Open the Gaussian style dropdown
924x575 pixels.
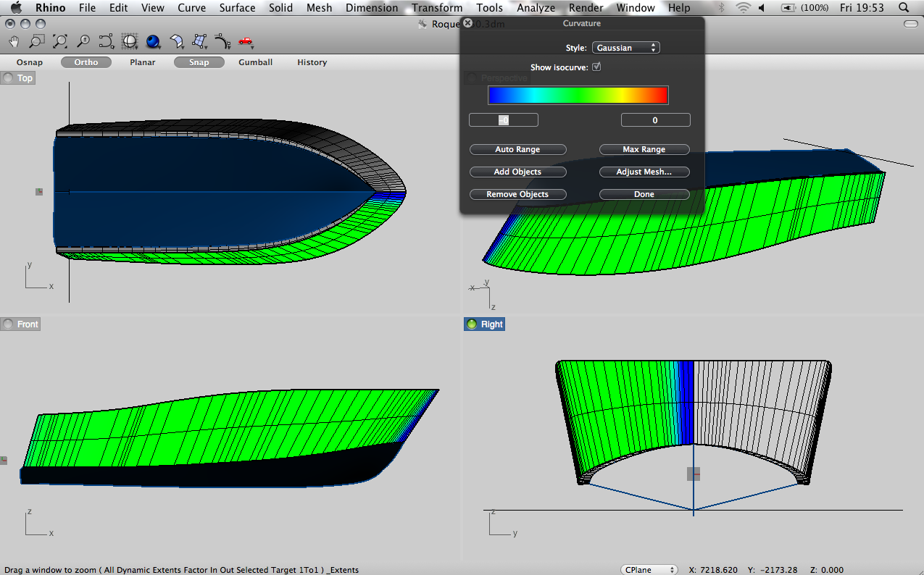626,48
